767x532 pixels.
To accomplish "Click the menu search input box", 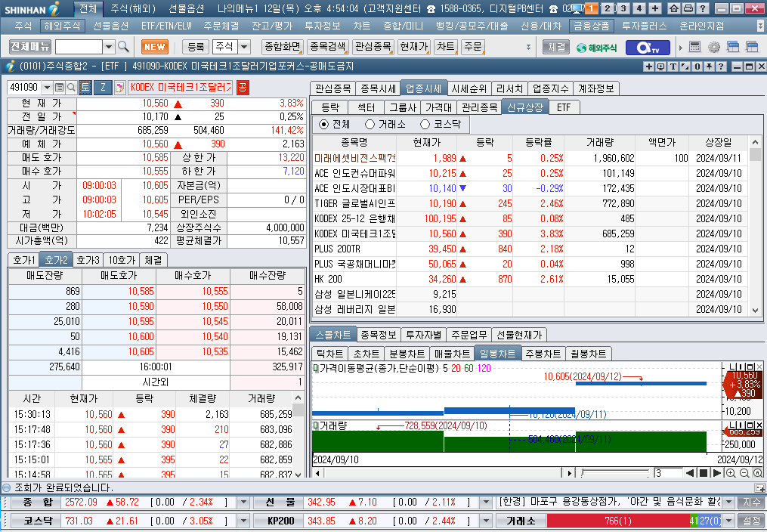I will (79, 47).
